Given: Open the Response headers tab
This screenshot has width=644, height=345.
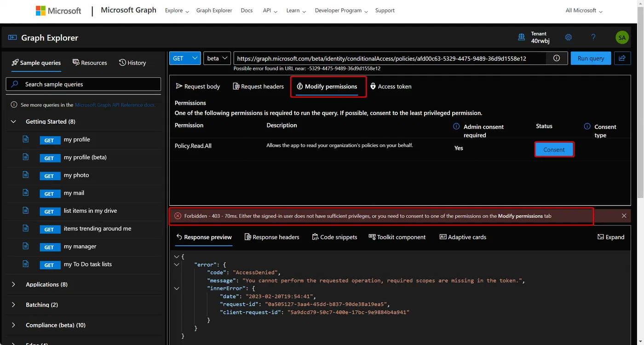Looking at the screenshot, I should click(x=272, y=237).
